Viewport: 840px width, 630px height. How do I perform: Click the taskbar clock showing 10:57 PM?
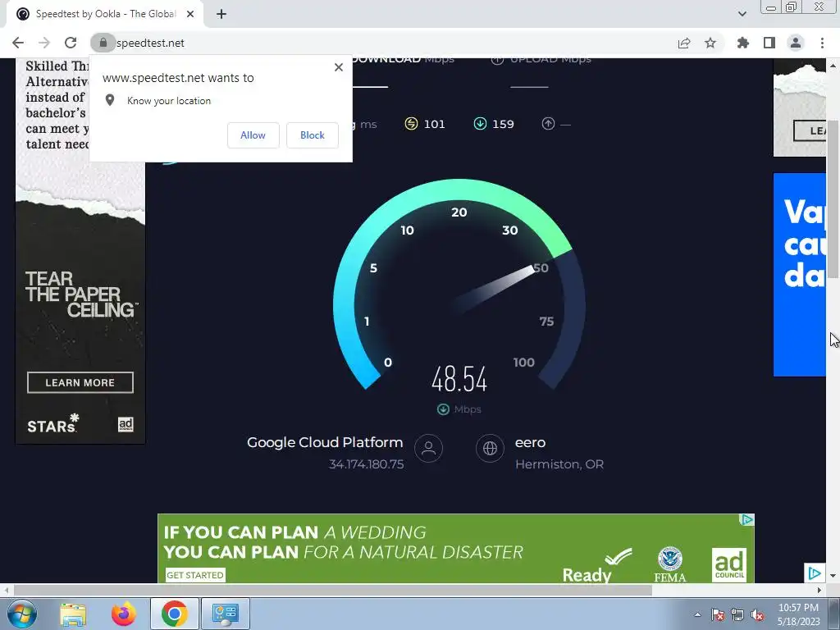click(x=799, y=614)
